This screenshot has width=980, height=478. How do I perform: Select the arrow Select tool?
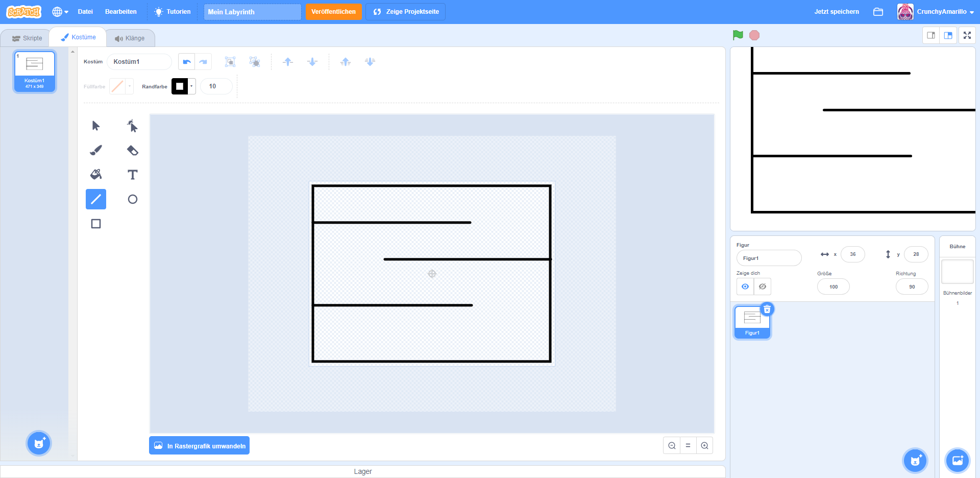point(95,126)
